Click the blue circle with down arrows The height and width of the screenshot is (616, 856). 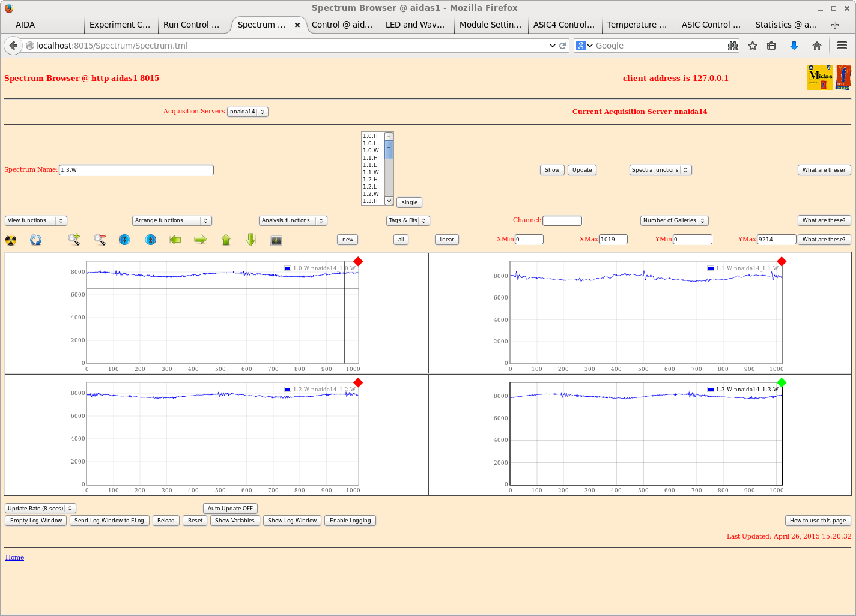point(124,240)
